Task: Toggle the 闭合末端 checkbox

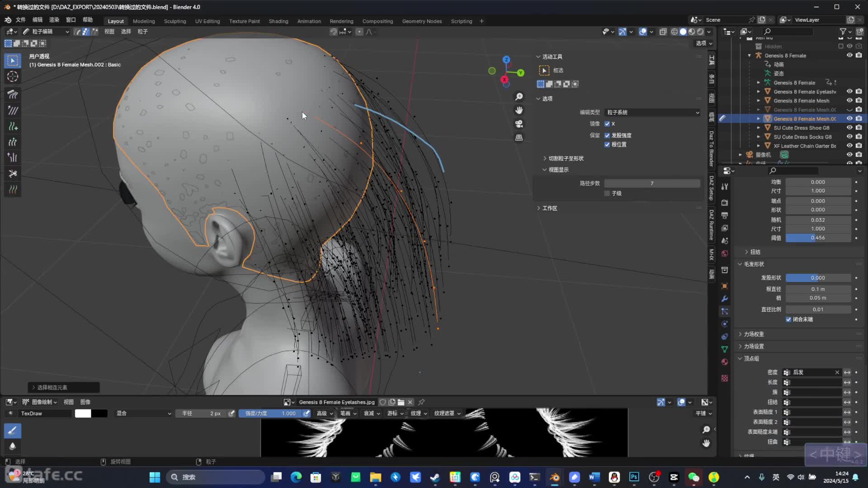Action: click(x=788, y=319)
